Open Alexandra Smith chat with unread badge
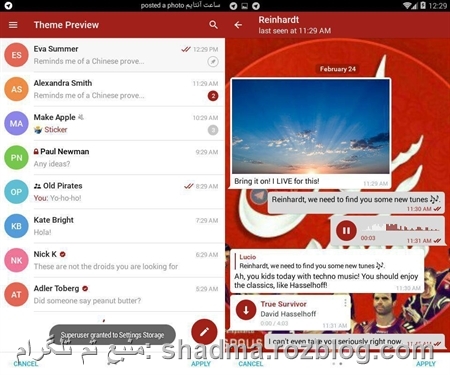This screenshot has height=375, width=450. pyautogui.click(x=112, y=89)
